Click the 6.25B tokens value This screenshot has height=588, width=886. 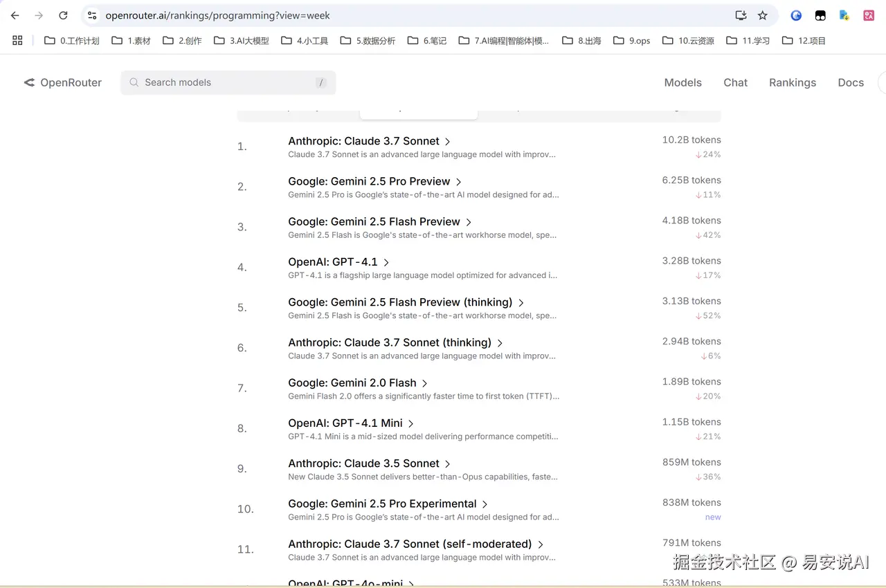pyautogui.click(x=691, y=180)
